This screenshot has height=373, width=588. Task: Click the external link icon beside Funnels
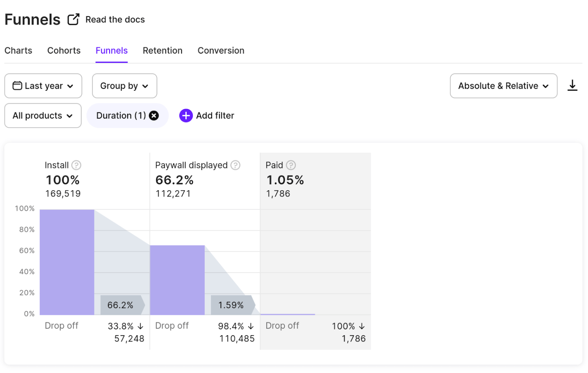pos(73,18)
